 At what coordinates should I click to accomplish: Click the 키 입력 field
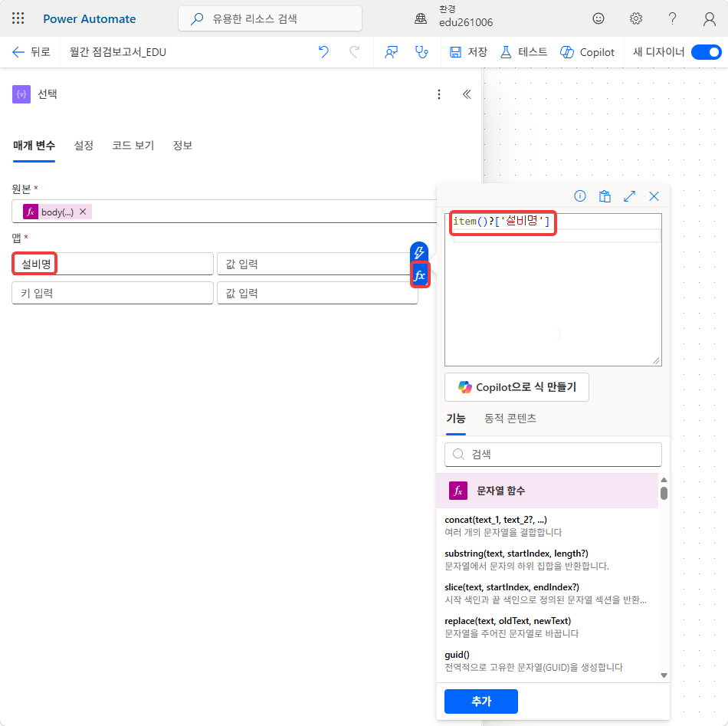[113, 293]
